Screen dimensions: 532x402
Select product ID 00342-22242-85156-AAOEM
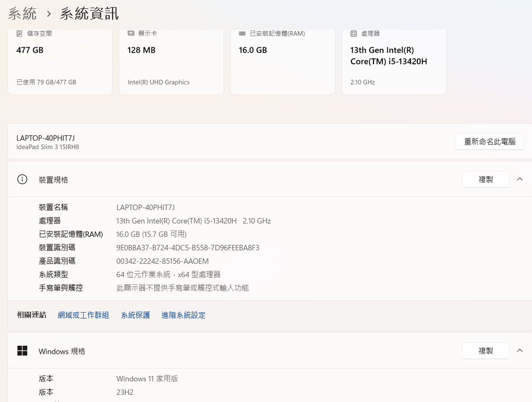tap(162, 261)
